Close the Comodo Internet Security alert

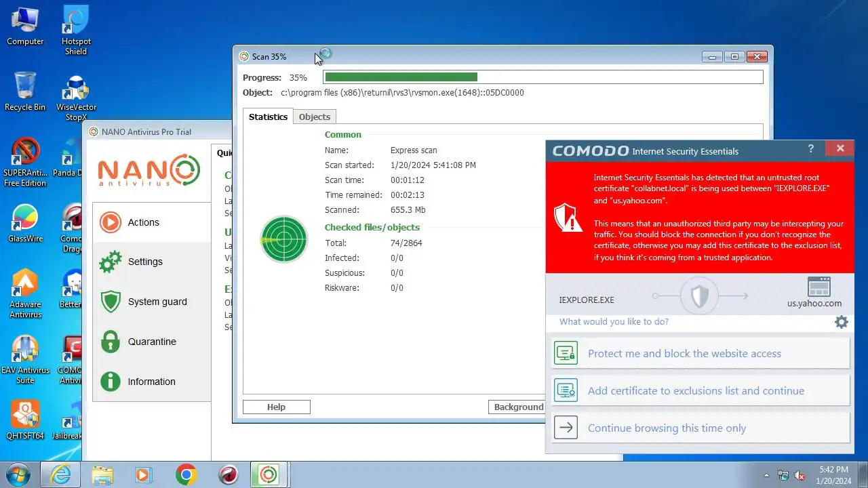pyautogui.click(x=840, y=148)
